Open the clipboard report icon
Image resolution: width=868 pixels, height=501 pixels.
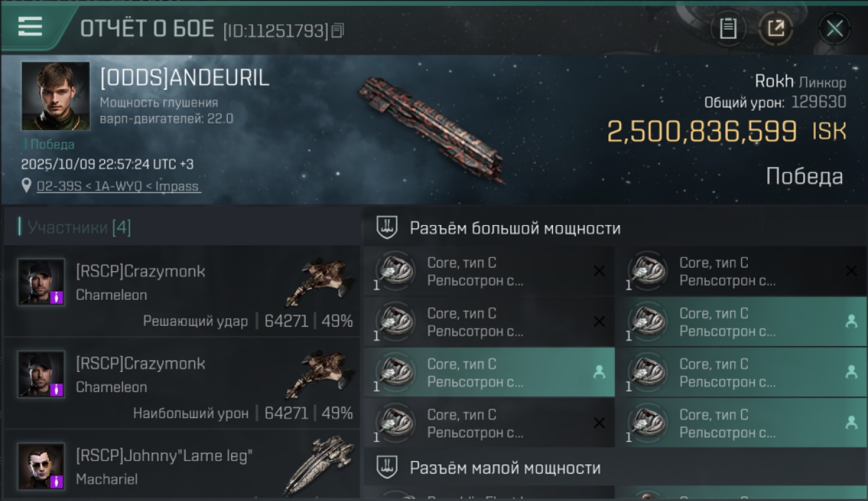point(728,29)
